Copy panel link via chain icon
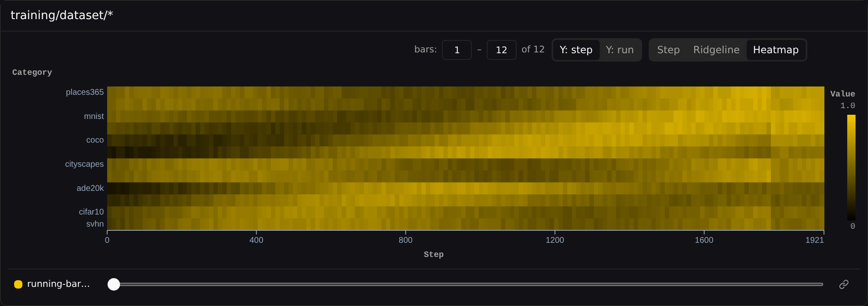Viewport: 868px width, 306px height. [843, 284]
